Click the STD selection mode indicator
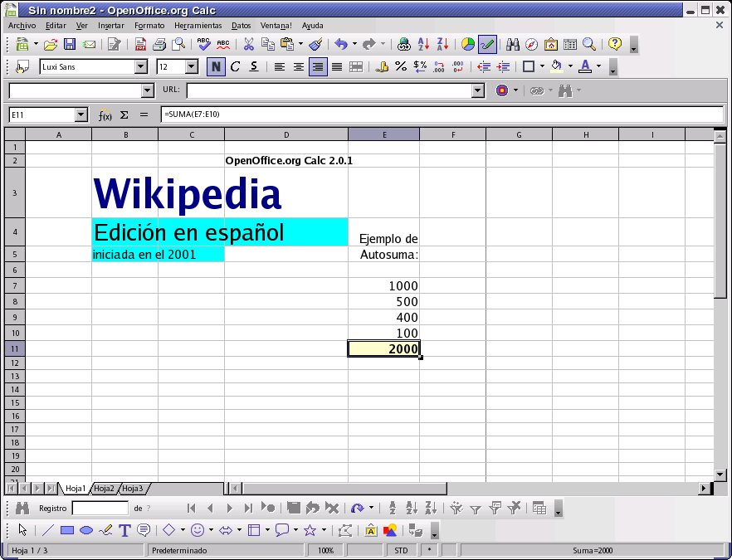 click(x=401, y=551)
